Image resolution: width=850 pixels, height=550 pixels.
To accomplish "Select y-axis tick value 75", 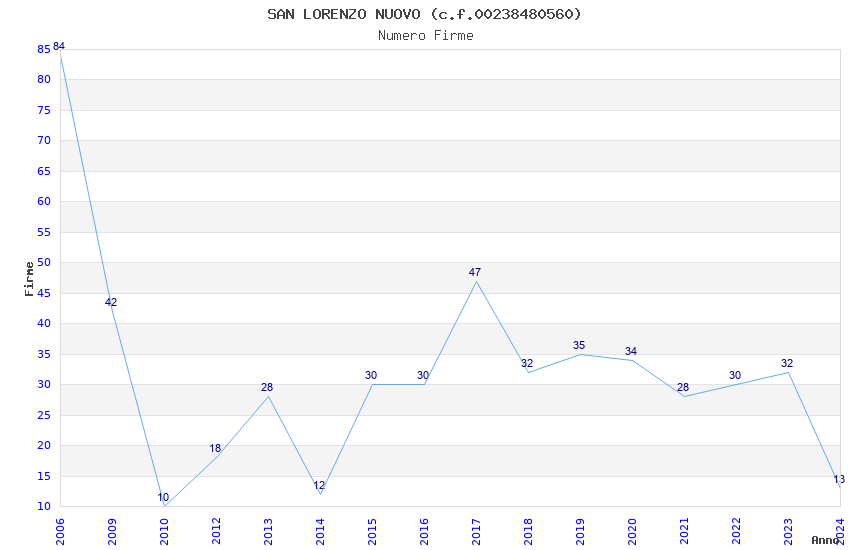I will pyautogui.click(x=44, y=110).
